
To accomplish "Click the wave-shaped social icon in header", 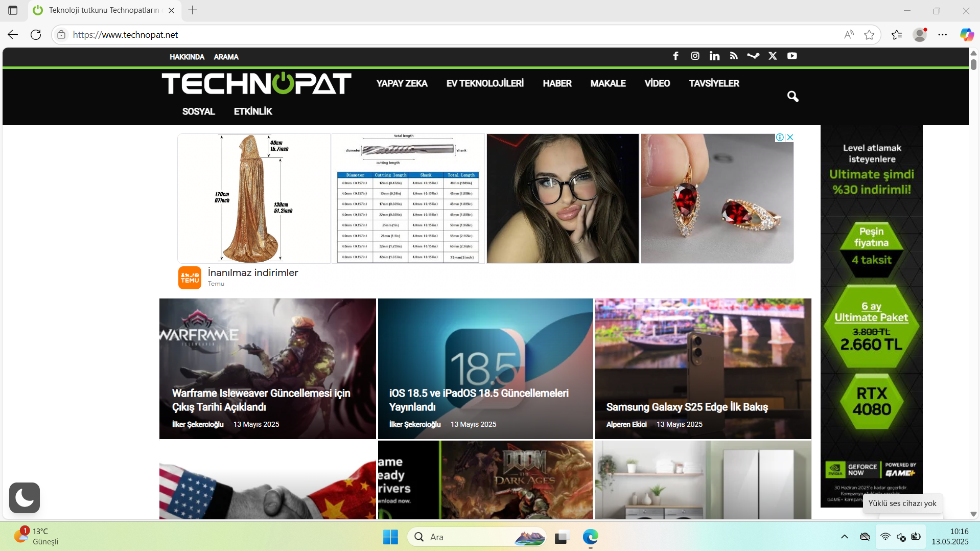I will click(753, 56).
